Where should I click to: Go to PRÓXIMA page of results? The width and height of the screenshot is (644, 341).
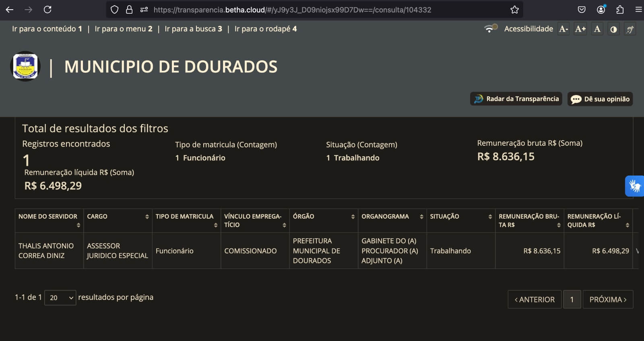(x=608, y=300)
